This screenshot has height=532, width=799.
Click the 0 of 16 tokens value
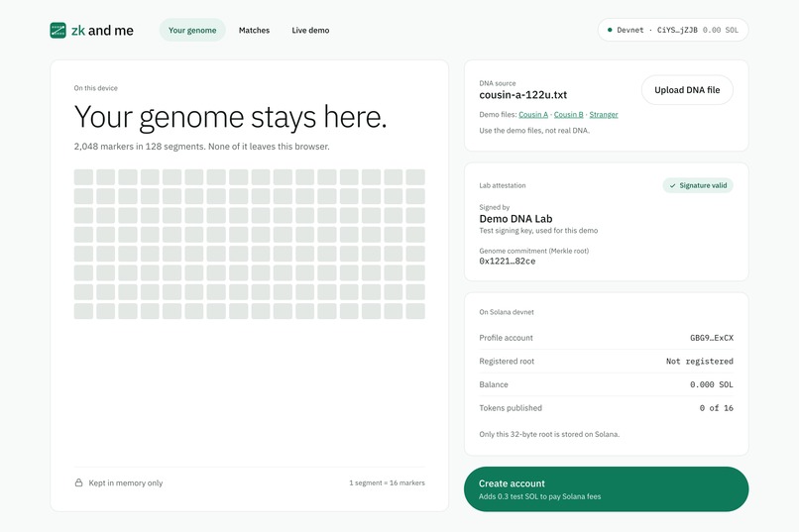716,408
